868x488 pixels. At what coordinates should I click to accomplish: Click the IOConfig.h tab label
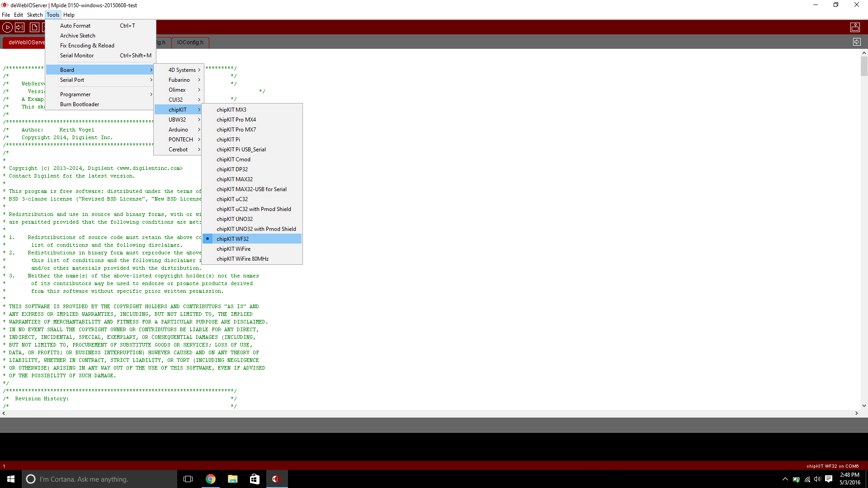pos(189,42)
